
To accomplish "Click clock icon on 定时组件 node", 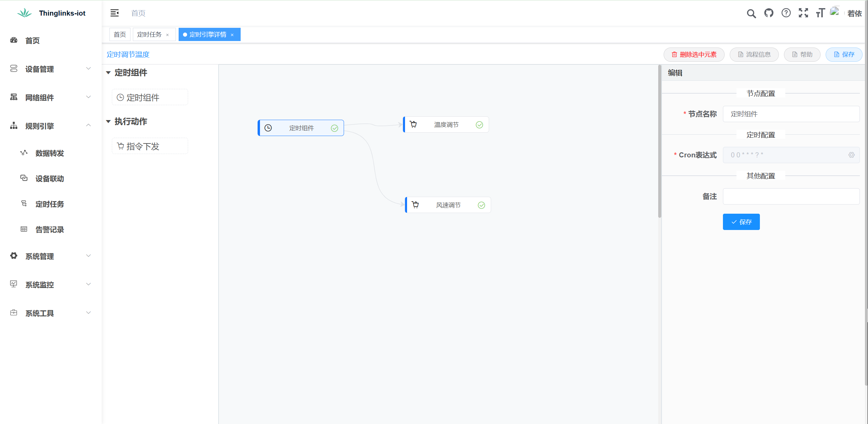I will click(268, 128).
